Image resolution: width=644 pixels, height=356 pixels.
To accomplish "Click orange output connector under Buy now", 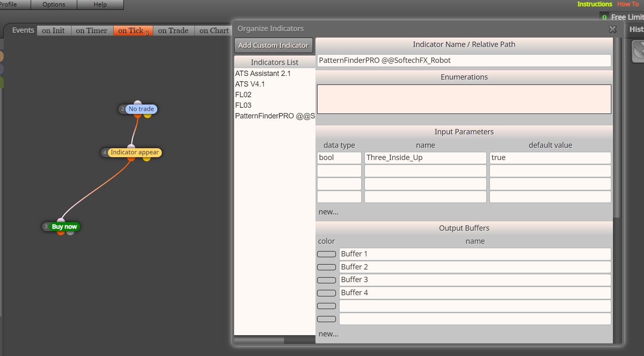I will [x=61, y=232].
